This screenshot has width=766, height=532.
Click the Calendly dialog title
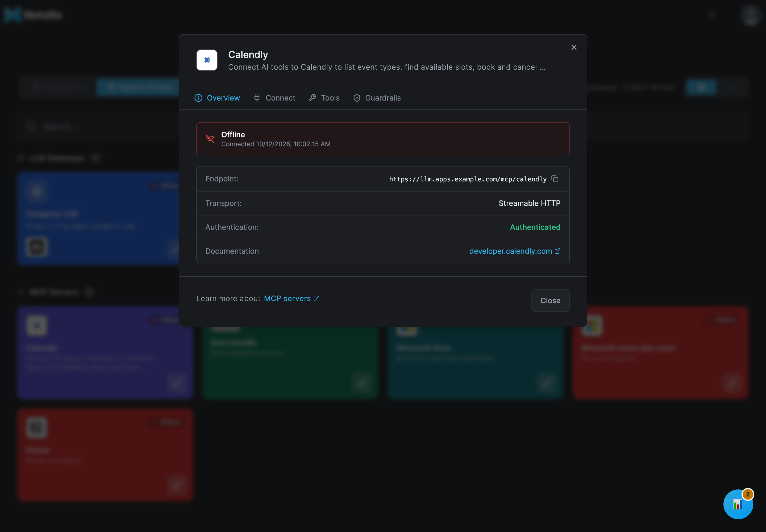[248, 55]
